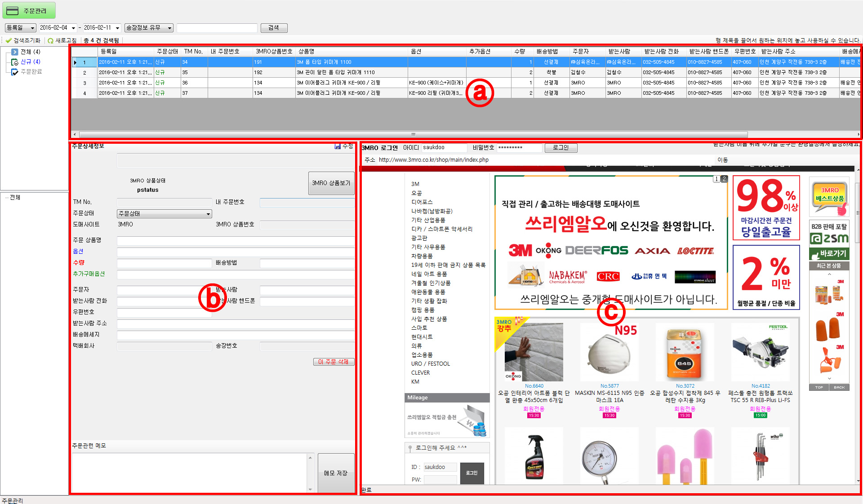
Task: Click the 3MRO 상품보기 button
Action: click(x=331, y=183)
